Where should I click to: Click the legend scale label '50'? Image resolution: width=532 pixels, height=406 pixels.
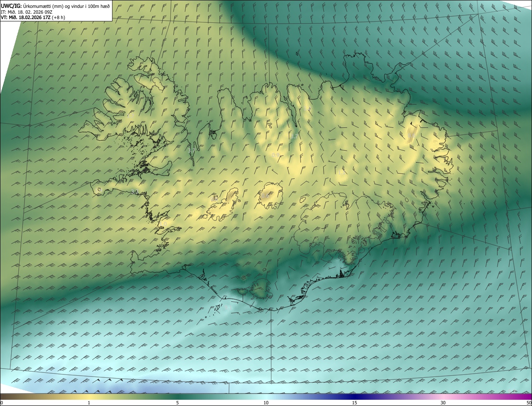[529, 403]
